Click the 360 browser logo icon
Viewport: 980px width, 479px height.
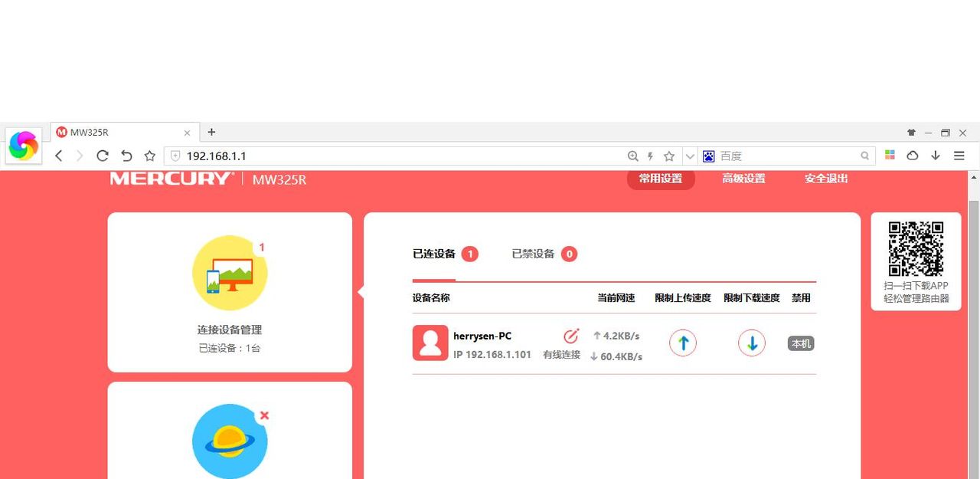[x=24, y=146]
